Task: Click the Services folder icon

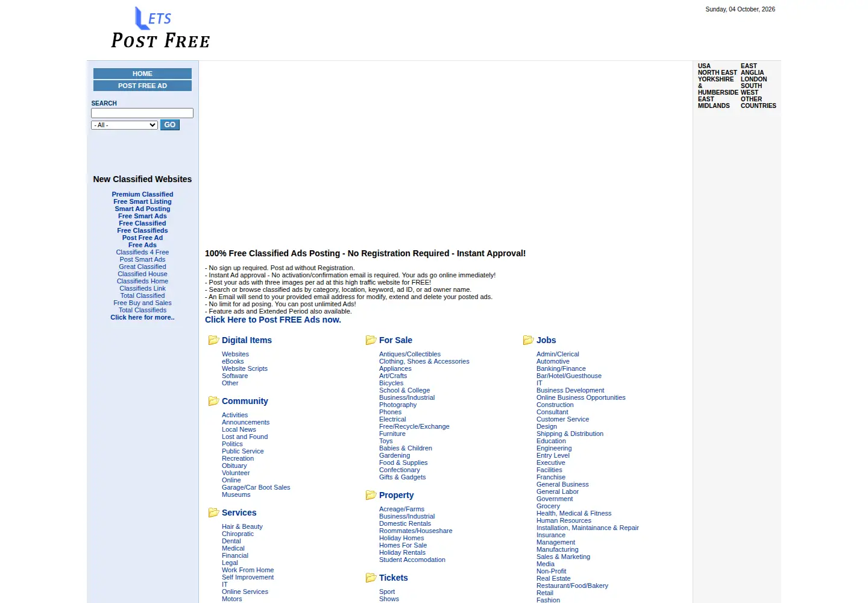Action: click(213, 513)
